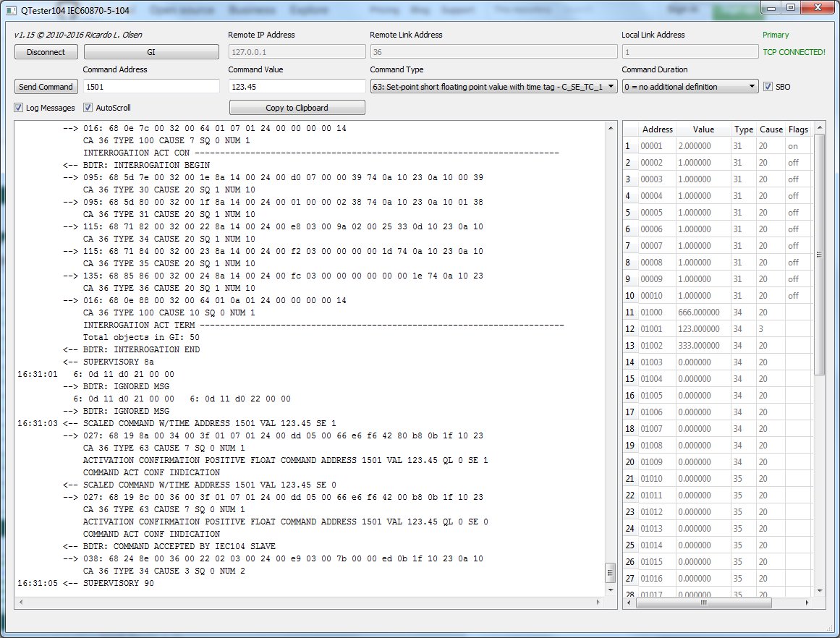Image resolution: width=840 pixels, height=638 pixels.
Task: Click log panel horizontal scroll left arrow
Action: pos(21,602)
